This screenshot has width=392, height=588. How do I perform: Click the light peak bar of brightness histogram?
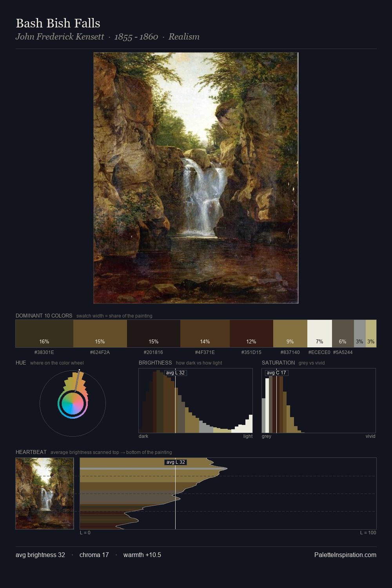point(251,424)
